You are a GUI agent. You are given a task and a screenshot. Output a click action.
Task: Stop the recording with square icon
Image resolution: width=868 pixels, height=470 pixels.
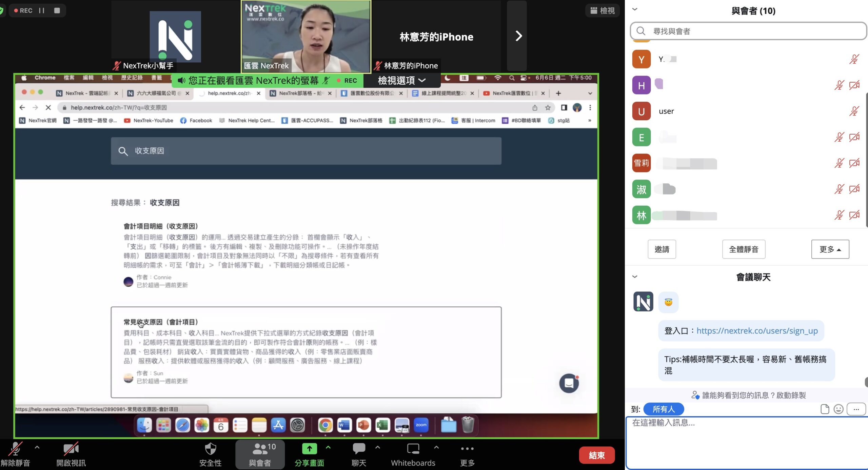pyautogui.click(x=57, y=11)
